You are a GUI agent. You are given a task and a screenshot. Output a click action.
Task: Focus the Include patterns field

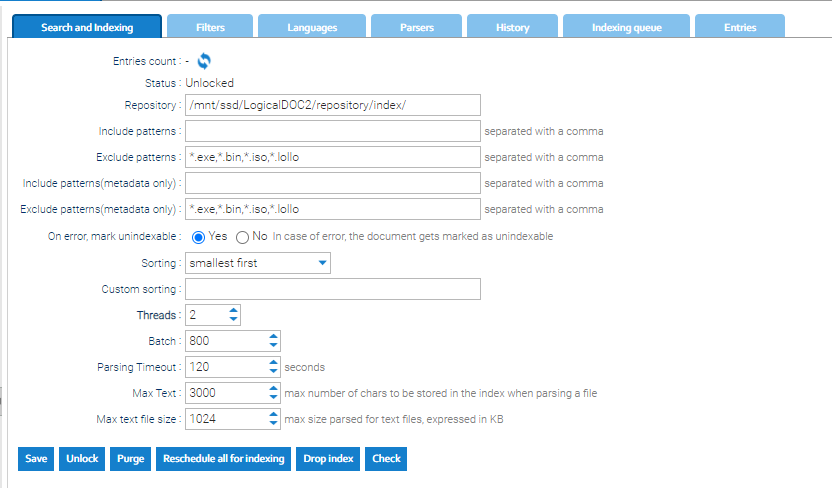pos(332,131)
